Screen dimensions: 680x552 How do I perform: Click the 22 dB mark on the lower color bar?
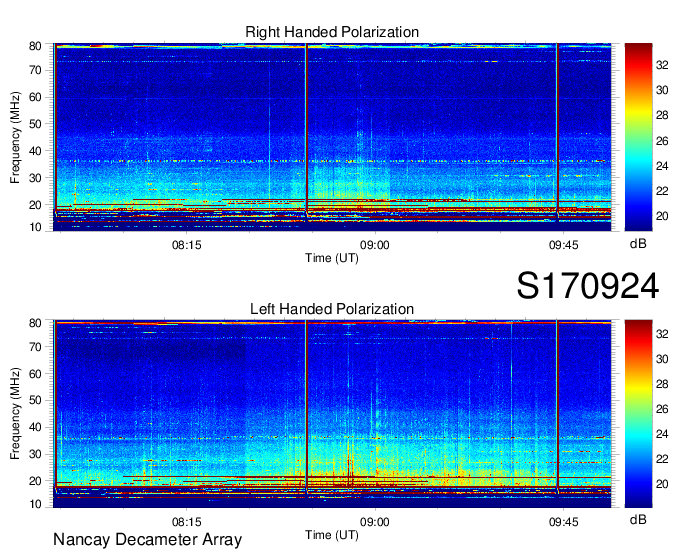click(662, 459)
